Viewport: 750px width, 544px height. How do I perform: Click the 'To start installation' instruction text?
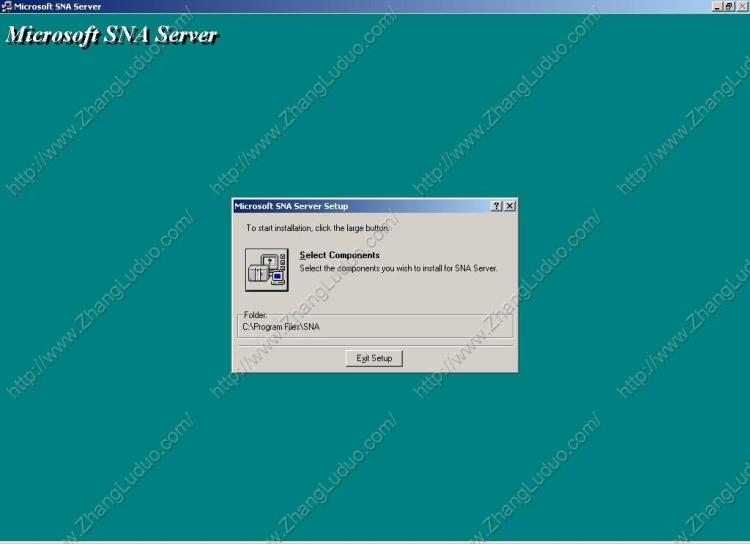318,228
